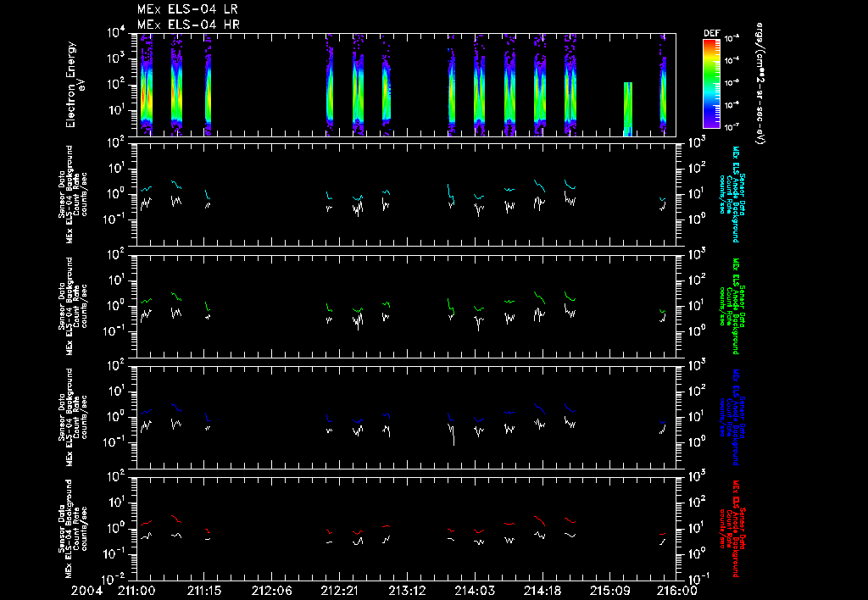The image size is (868, 600).
Task: Select the 'MEx ELS-04 HR' title text
Action: click(x=188, y=25)
